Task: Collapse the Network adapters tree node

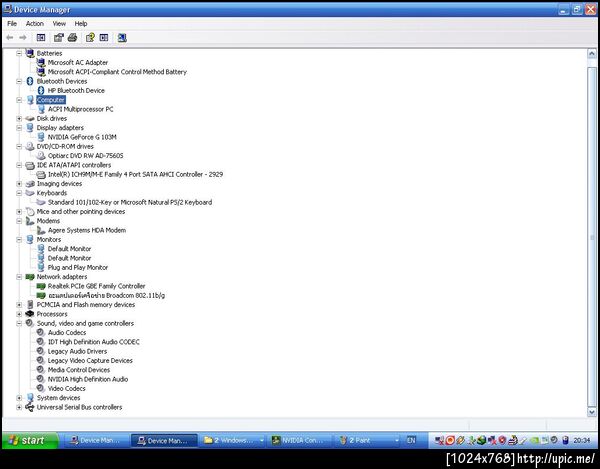Action: [x=19, y=277]
